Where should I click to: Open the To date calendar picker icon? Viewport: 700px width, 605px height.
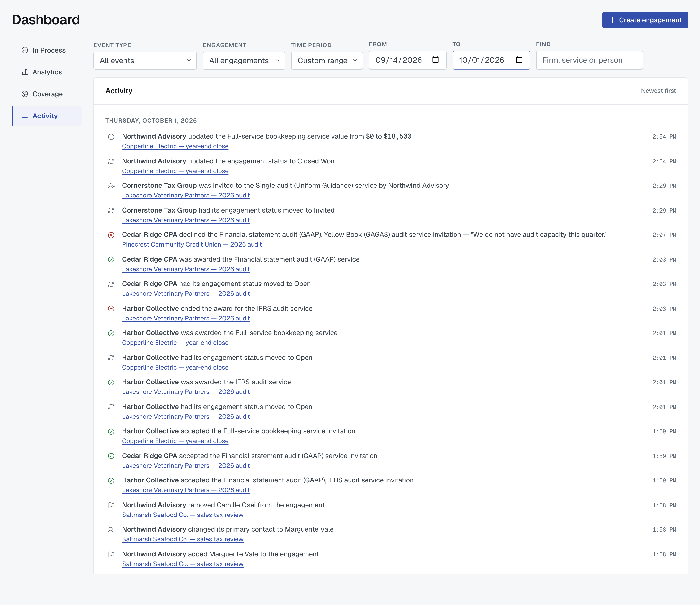click(519, 60)
